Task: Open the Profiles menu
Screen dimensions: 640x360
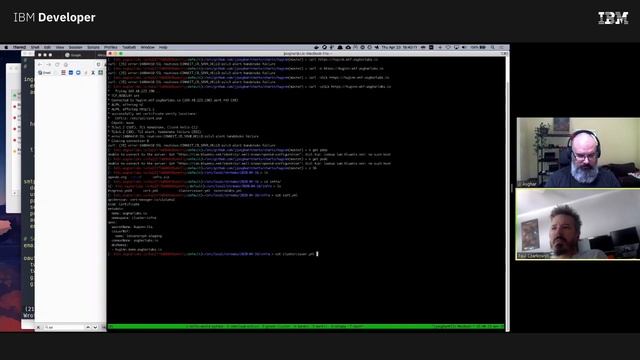Action: coord(111,47)
